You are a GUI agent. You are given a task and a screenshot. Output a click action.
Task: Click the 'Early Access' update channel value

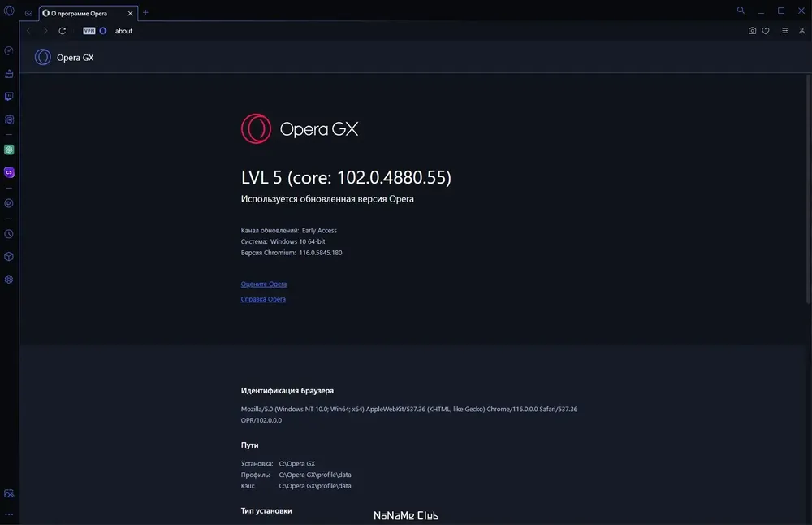319,231
